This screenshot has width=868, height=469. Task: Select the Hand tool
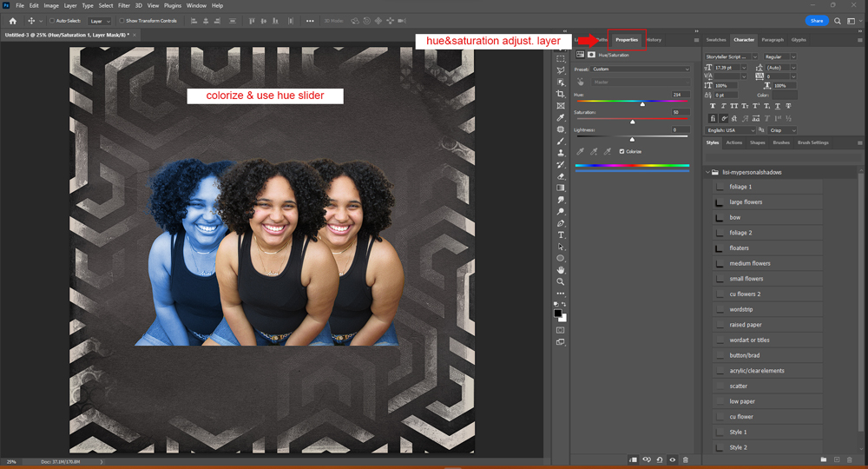(x=560, y=270)
